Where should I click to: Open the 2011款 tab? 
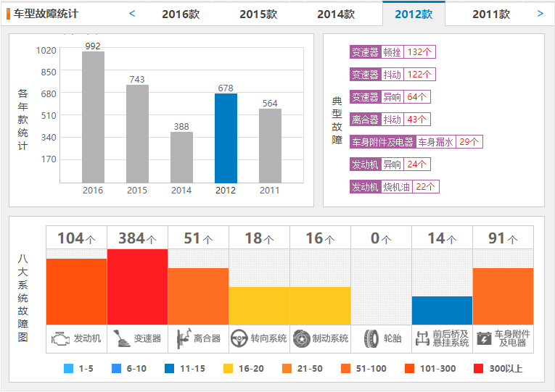pyautogui.click(x=491, y=14)
